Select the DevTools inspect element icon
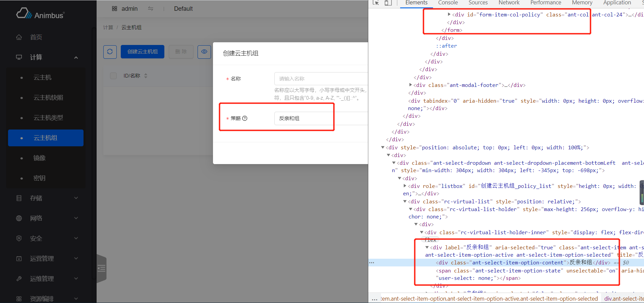 pos(376,3)
